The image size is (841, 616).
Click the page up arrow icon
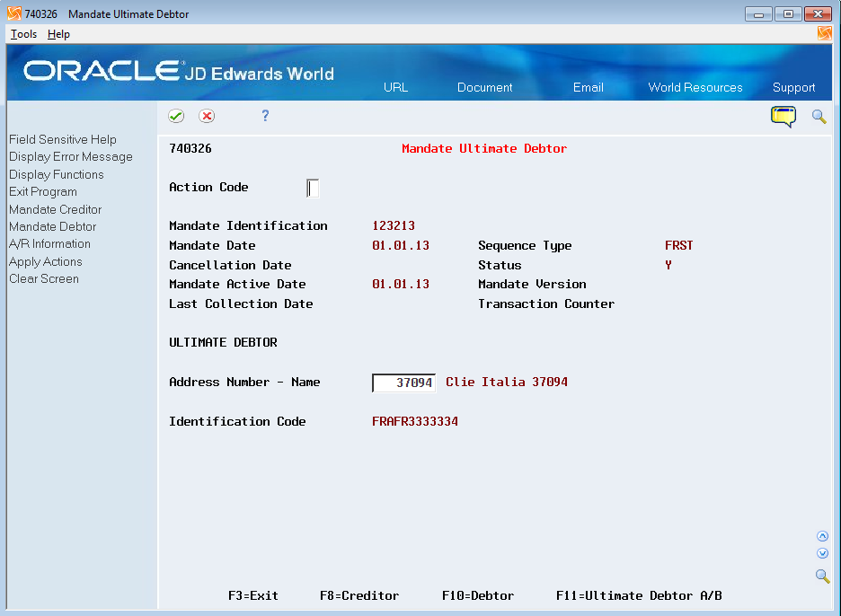(x=822, y=536)
